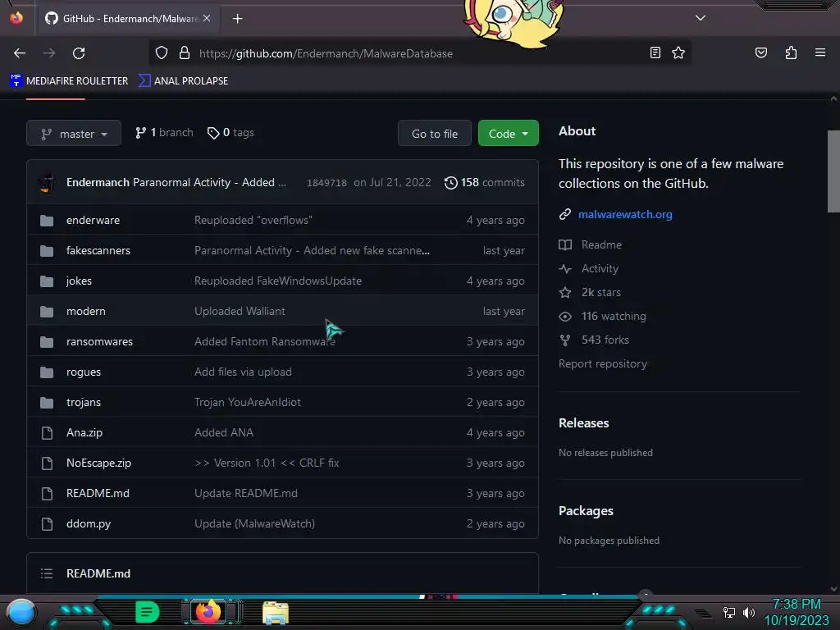Toggle reader view icon in address bar

pos(655,52)
